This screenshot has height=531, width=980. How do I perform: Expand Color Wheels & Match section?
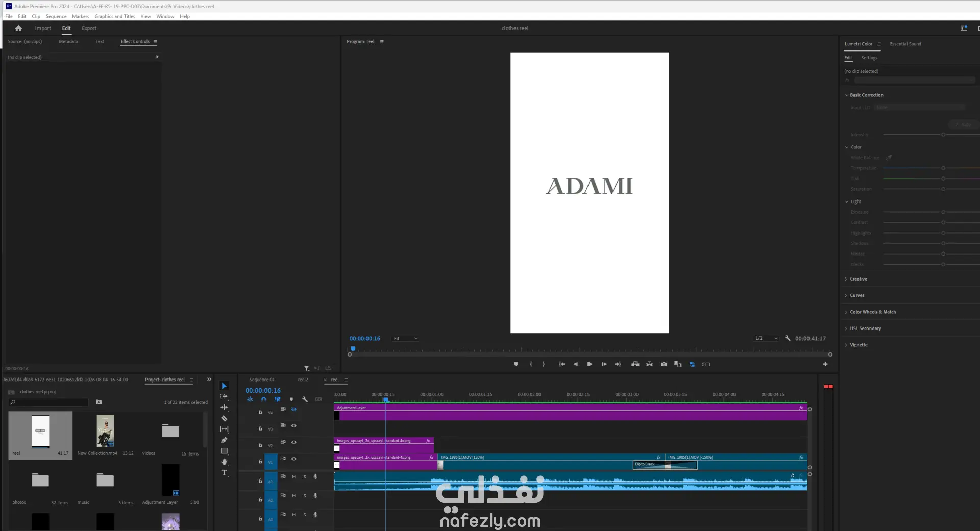[847, 312]
